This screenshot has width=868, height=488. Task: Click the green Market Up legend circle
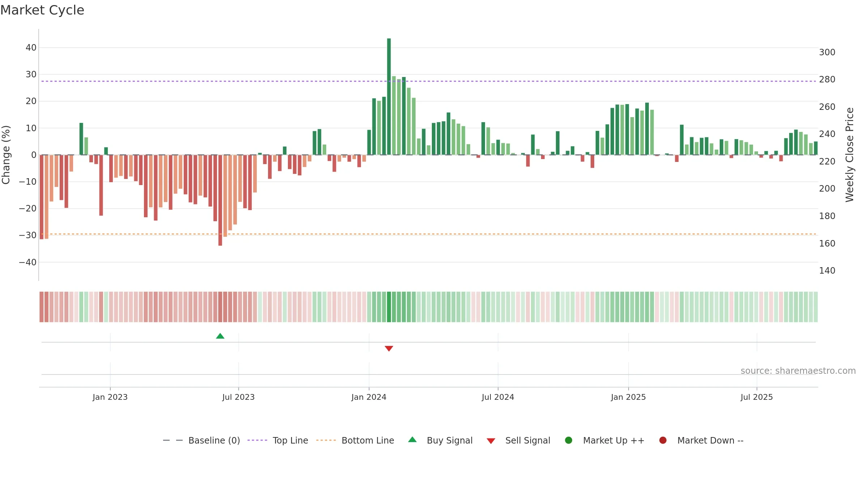coord(569,440)
